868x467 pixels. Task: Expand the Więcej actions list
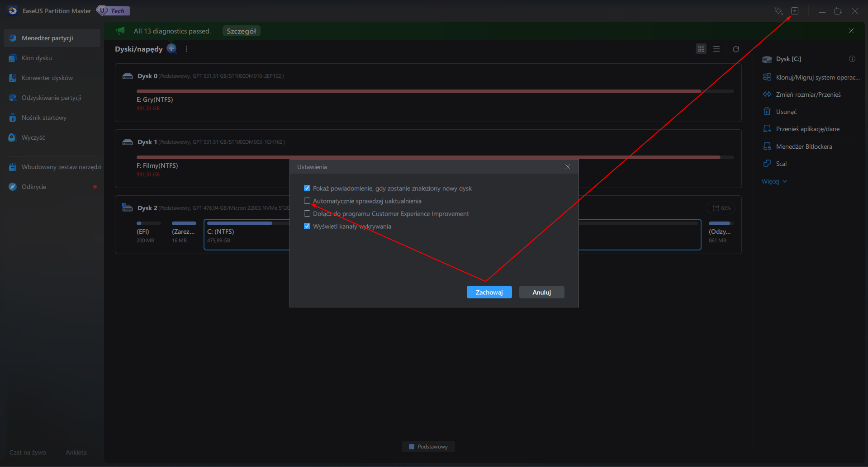tap(774, 181)
